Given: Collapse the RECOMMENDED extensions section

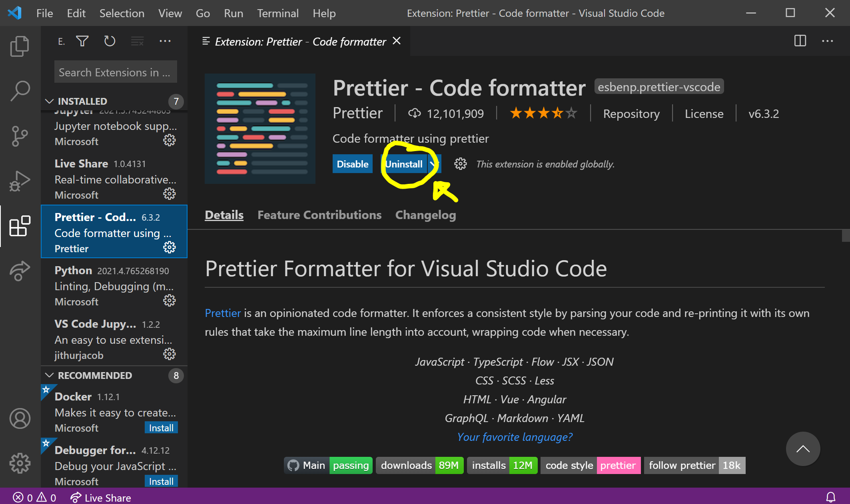Looking at the screenshot, I should tap(50, 375).
